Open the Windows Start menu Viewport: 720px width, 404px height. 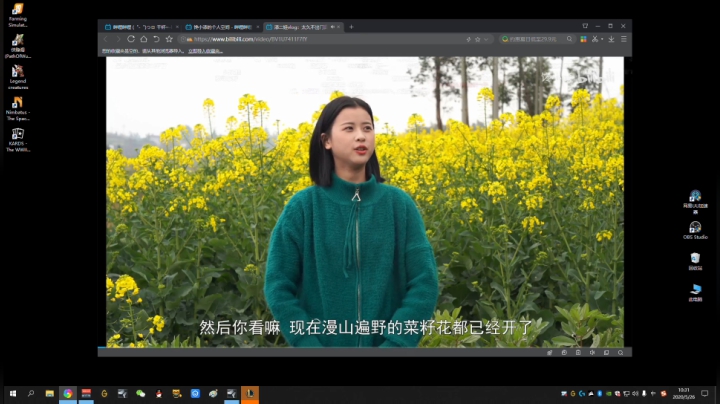click(13, 393)
